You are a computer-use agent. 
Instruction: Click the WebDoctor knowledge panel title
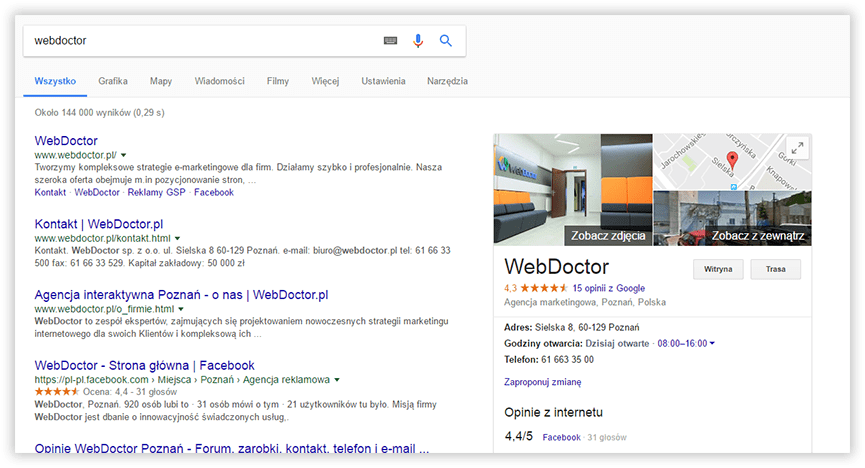557,267
